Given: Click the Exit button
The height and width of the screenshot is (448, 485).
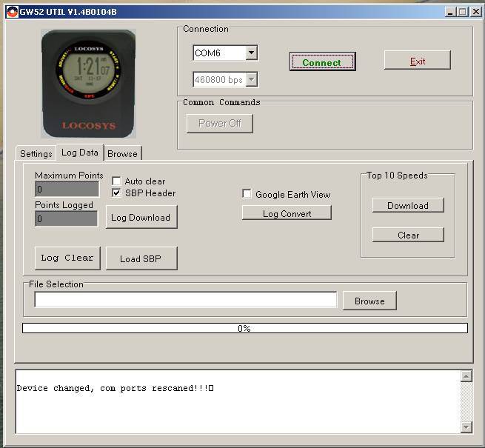Looking at the screenshot, I should click(x=417, y=61).
